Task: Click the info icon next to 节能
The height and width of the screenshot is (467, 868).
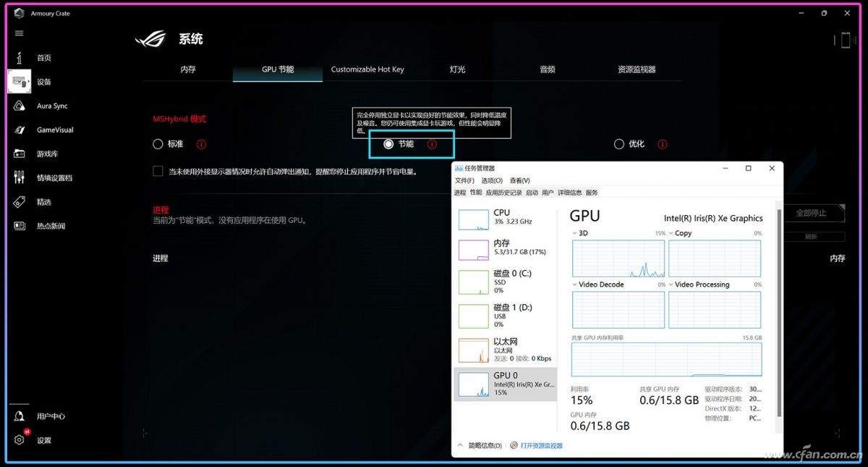Action: pos(432,144)
